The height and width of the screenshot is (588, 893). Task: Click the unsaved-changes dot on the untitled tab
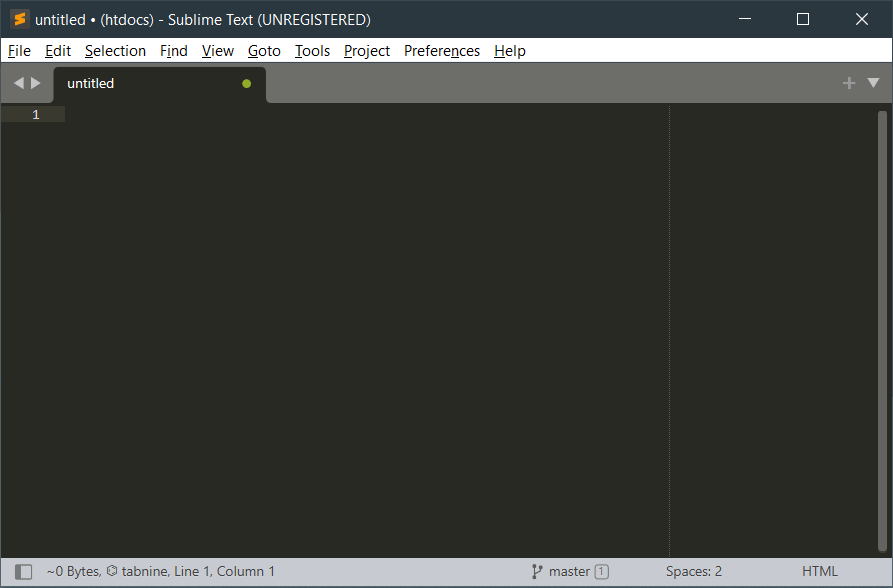[247, 84]
